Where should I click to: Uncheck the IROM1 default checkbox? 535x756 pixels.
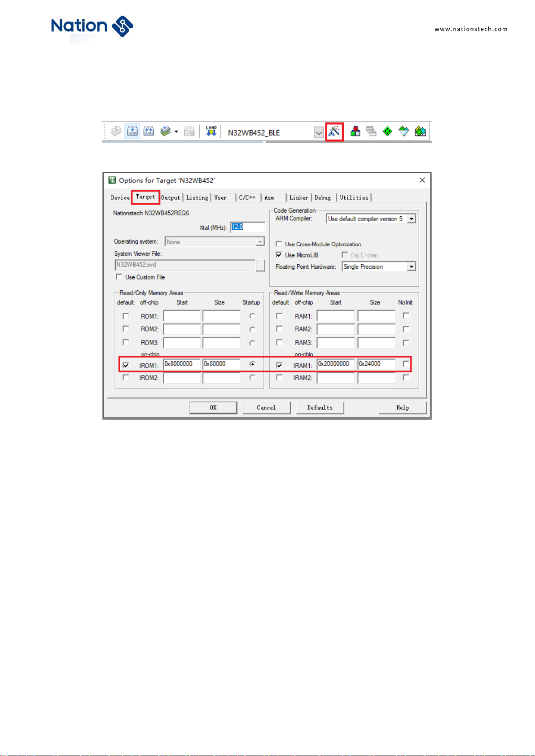coord(126,365)
